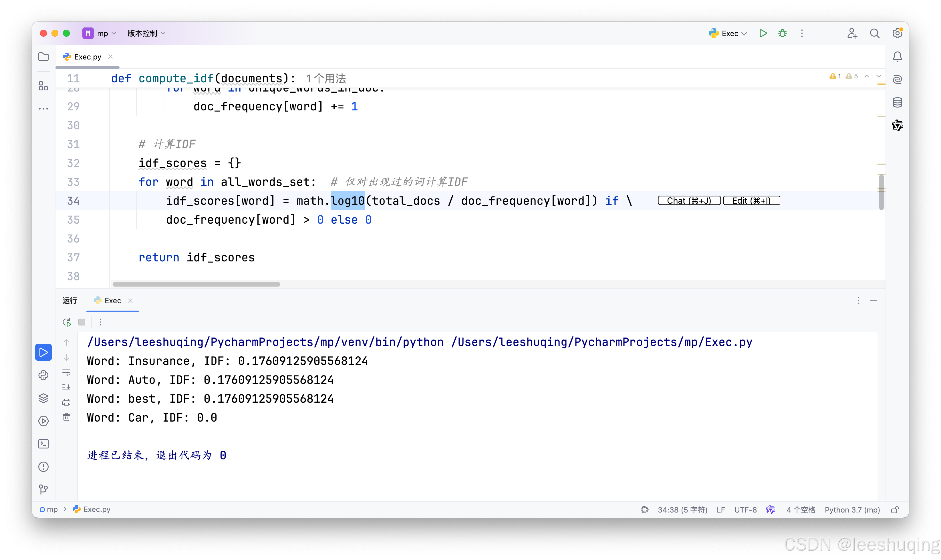Screen dimensions: 941x560
Task: Click the Chat (⌘+J) button
Action: coord(689,201)
